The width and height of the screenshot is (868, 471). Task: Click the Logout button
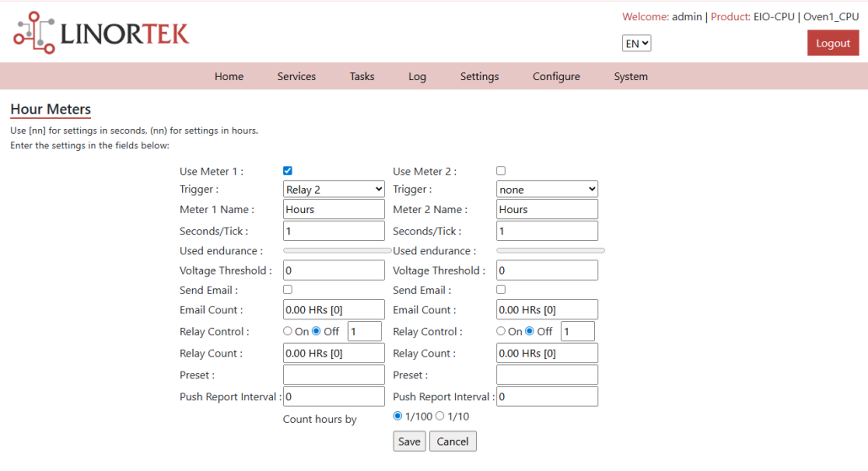[x=833, y=43]
